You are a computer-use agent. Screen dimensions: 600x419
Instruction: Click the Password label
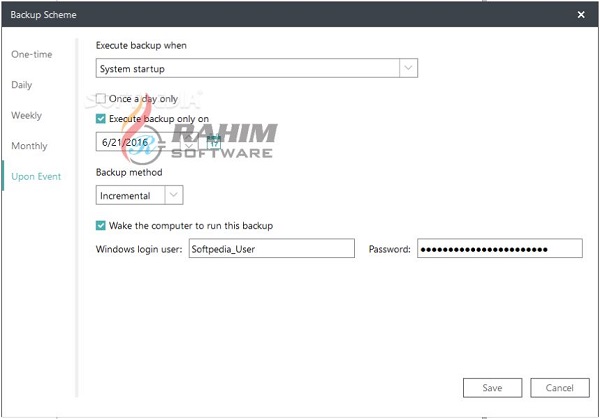(390, 249)
